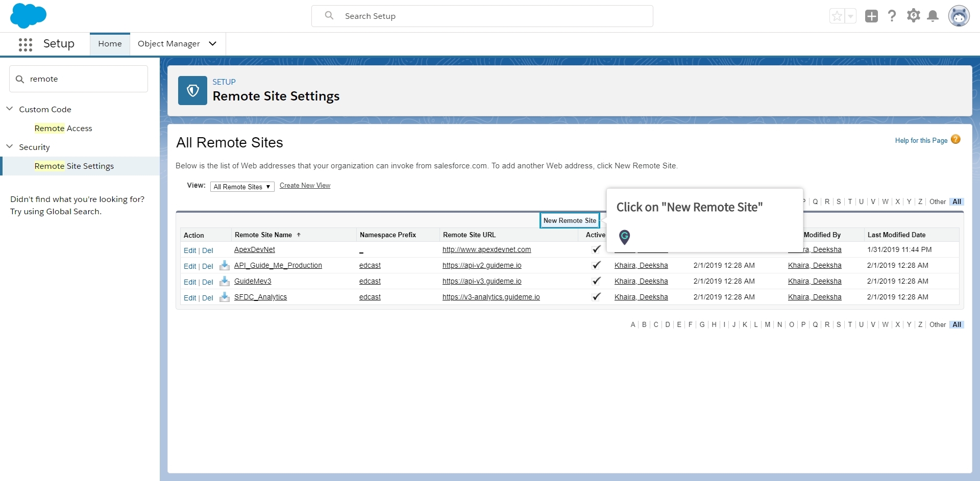This screenshot has height=481, width=980.
Task: Click the Search Setup field
Action: coord(482,16)
